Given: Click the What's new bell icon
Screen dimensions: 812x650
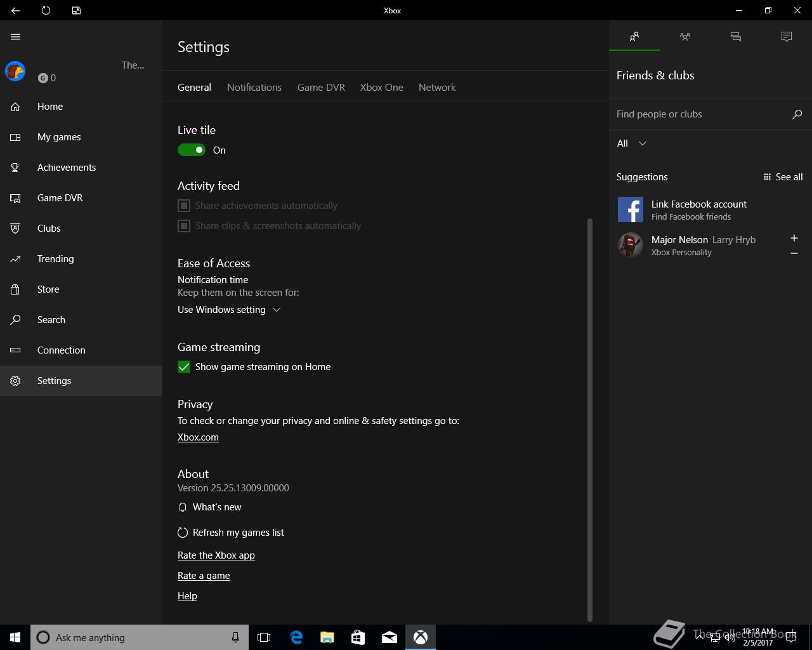Looking at the screenshot, I should click(x=183, y=507).
